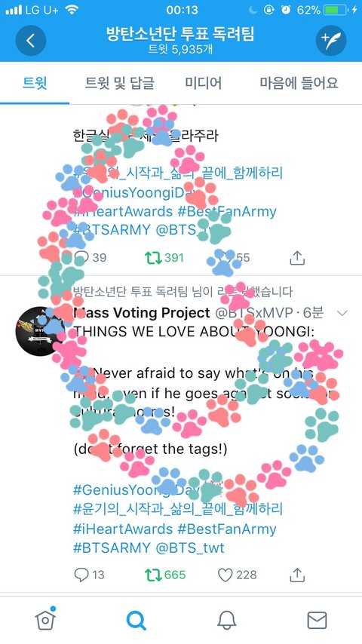362x644 pixels.
Task: Open the Messages envelope tab
Action: pyautogui.click(x=317, y=620)
